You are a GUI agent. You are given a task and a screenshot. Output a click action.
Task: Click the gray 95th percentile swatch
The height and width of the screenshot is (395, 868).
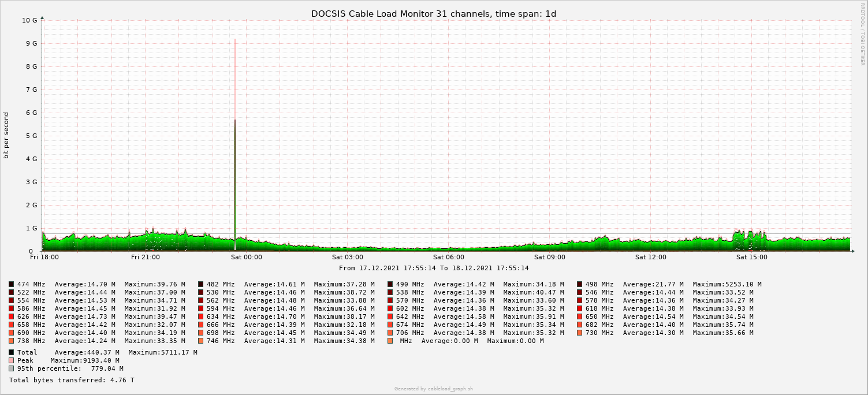click(x=12, y=368)
